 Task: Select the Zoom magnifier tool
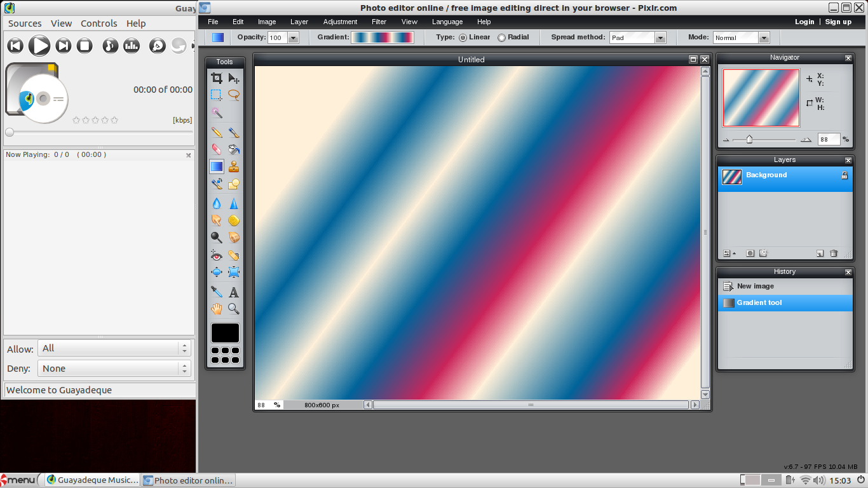tap(234, 309)
